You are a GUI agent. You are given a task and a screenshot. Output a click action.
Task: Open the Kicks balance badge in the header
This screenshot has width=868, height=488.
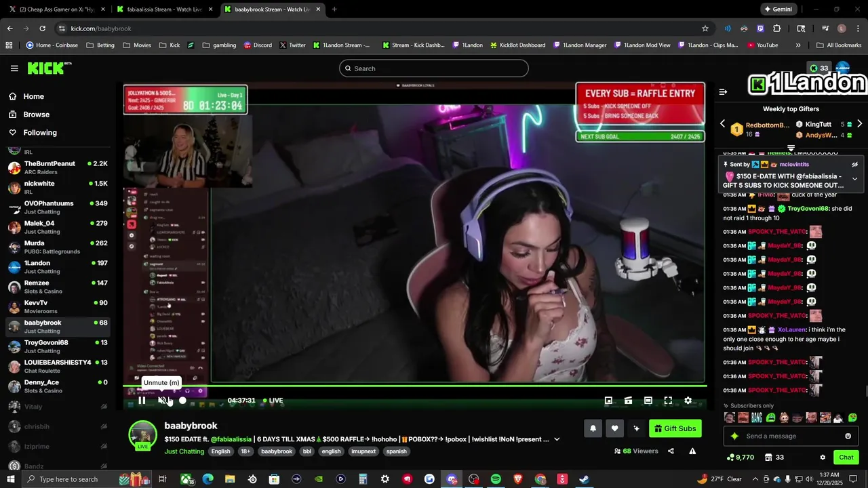click(x=818, y=68)
